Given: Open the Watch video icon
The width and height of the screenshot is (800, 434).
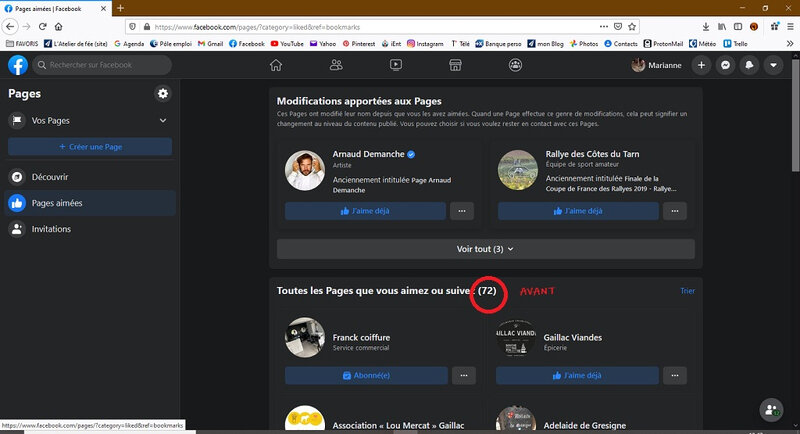Looking at the screenshot, I should click(x=396, y=65).
